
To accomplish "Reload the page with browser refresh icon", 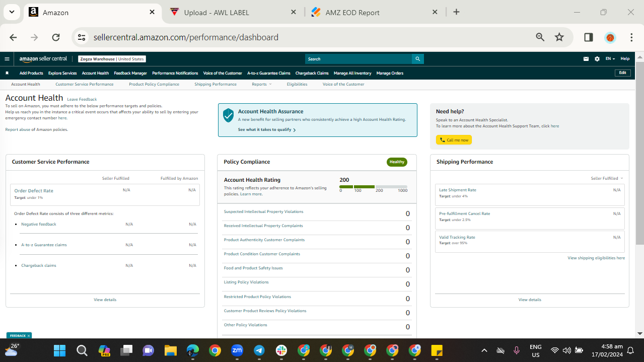I will point(56,37).
